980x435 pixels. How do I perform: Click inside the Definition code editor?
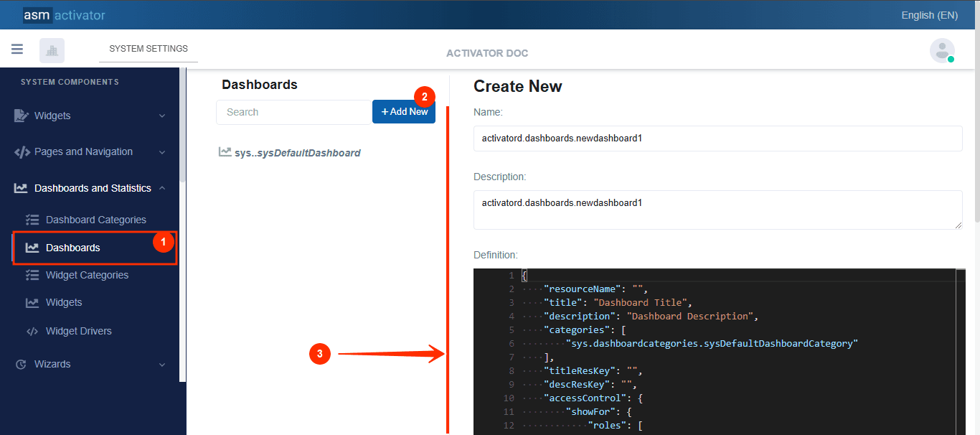719,352
